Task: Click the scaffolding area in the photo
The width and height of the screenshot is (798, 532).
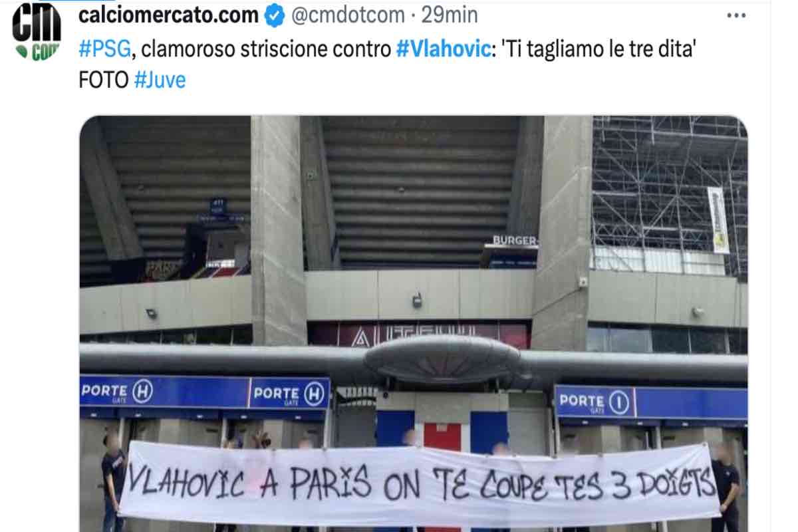Action: [670, 196]
